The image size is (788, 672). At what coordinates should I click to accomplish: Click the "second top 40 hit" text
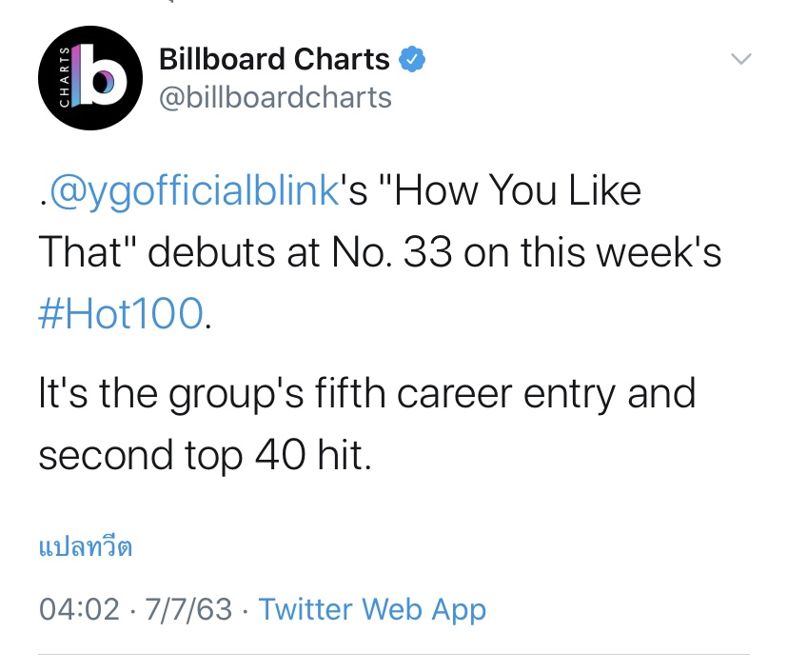(202, 456)
